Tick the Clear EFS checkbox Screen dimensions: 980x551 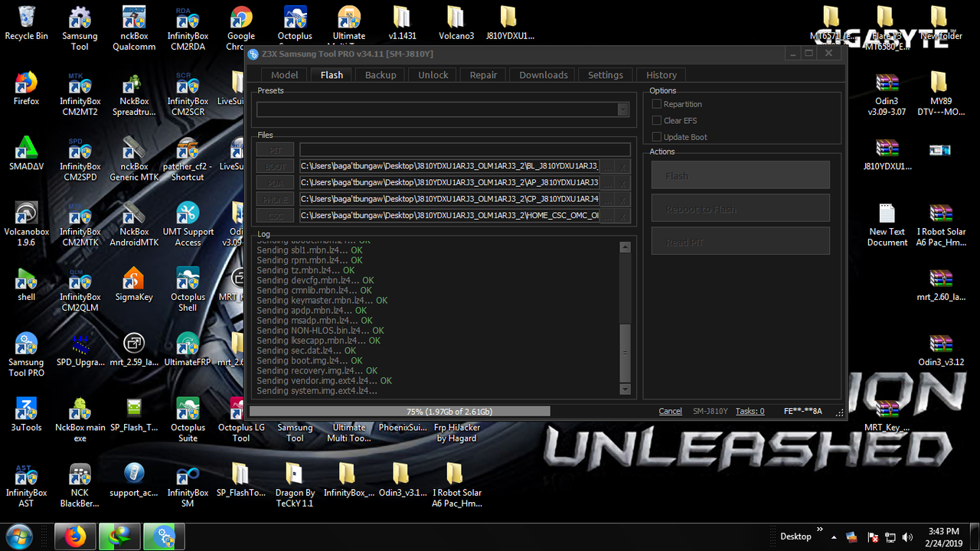click(656, 120)
